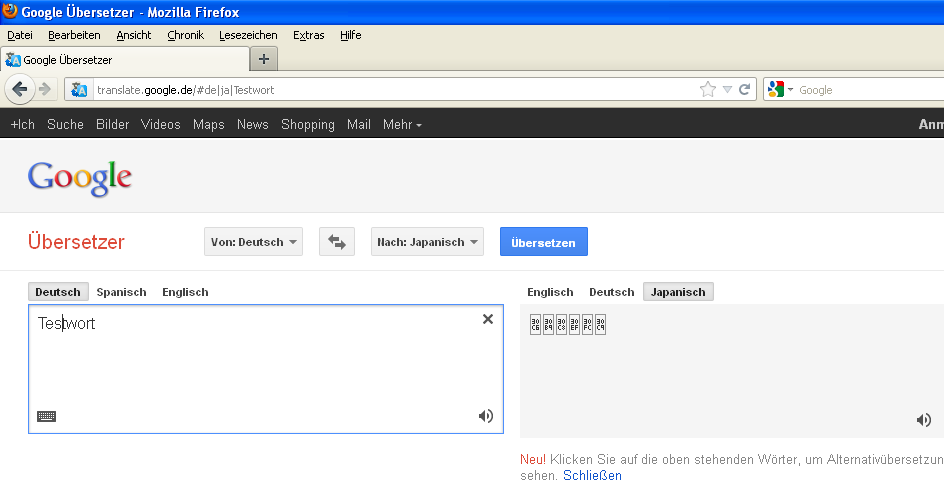944x504 pixels.
Task: Expand the Mehr menu in Google bar
Action: [x=402, y=124]
